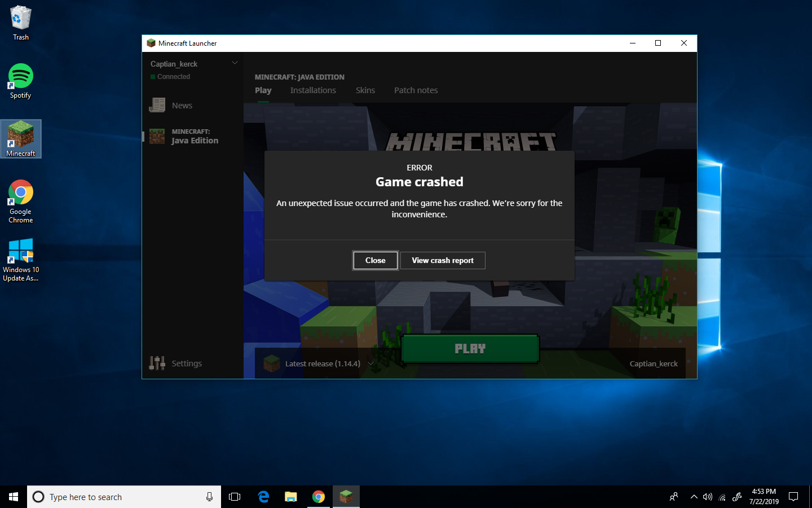Screen dimensions: 812x508
Task: Show hidden system tray icons
Action: click(694, 497)
